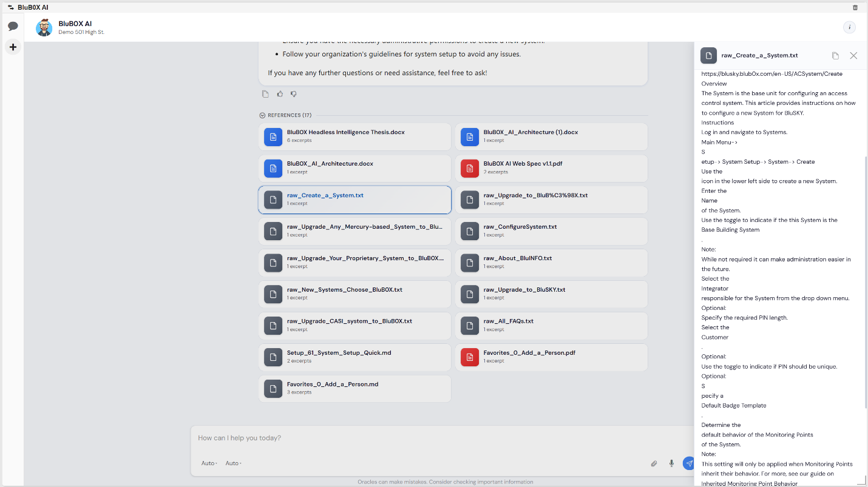The image size is (868, 487).
Task: Click BluBOX AI logo in title bar
Action: [11, 7]
